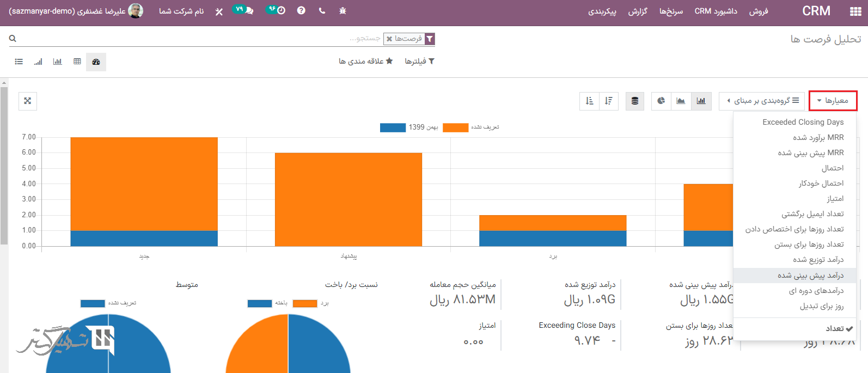
Task: Select تعداد روزها برای بستن in dropdown
Action: pyautogui.click(x=795, y=244)
